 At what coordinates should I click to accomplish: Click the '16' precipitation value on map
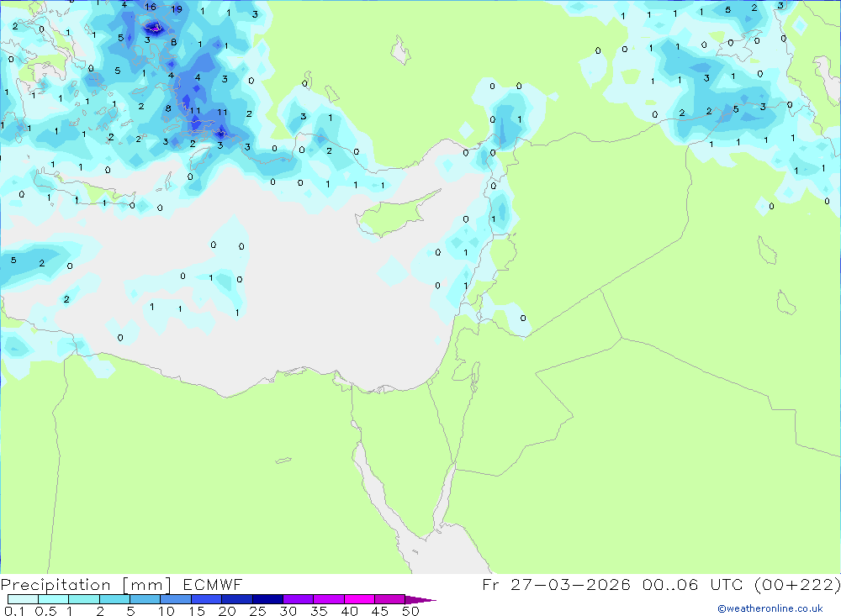[151, 7]
